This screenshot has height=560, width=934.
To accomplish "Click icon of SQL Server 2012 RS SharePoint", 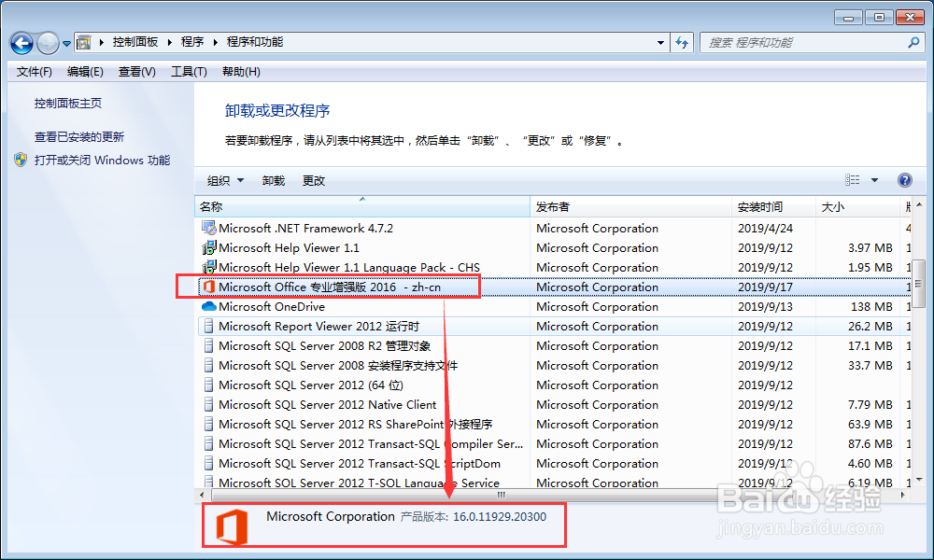I will (208, 425).
